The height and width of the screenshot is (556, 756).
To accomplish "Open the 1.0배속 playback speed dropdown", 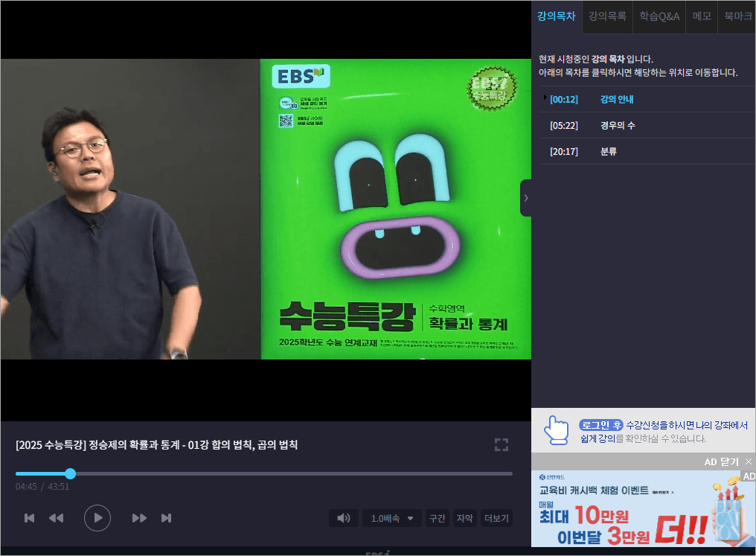I will [x=392, y=518].
